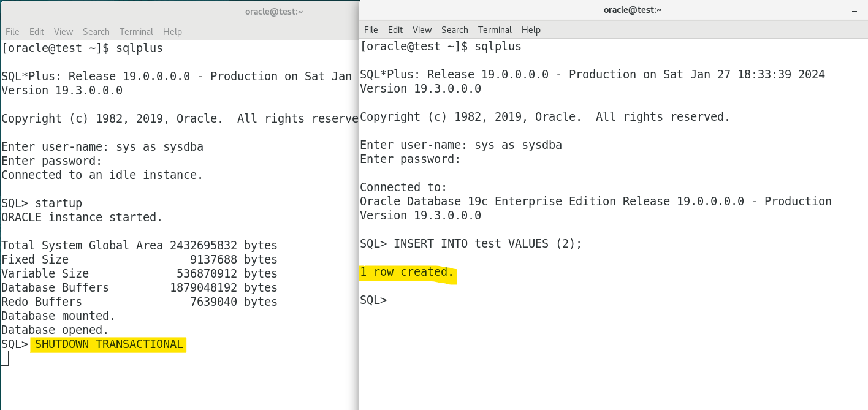Click 'Version 19.3.0.0.0' in left terminal
The height and width of the screenshot is (410, 868).
(62, 91)
